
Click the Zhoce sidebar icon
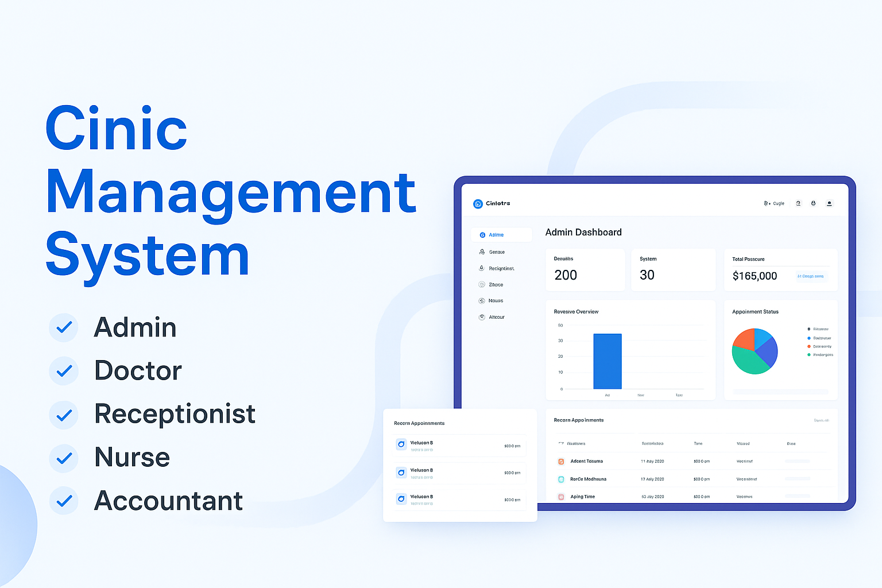pyautogui.click(x=482, y=285)
